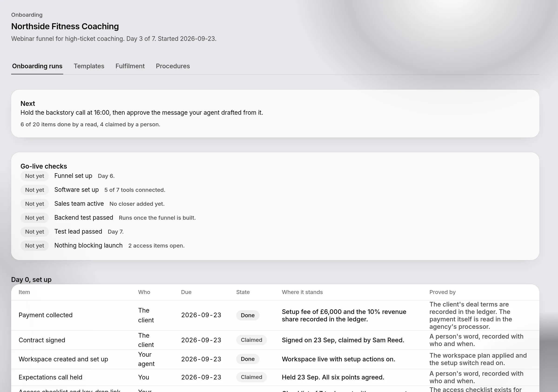Click '2 access items open' note

(x=156, y=246)
